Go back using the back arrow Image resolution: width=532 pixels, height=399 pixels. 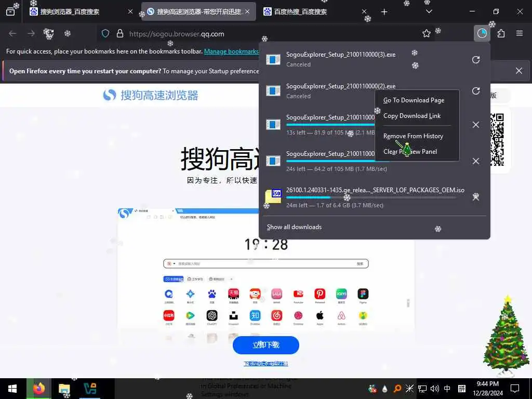12,34
